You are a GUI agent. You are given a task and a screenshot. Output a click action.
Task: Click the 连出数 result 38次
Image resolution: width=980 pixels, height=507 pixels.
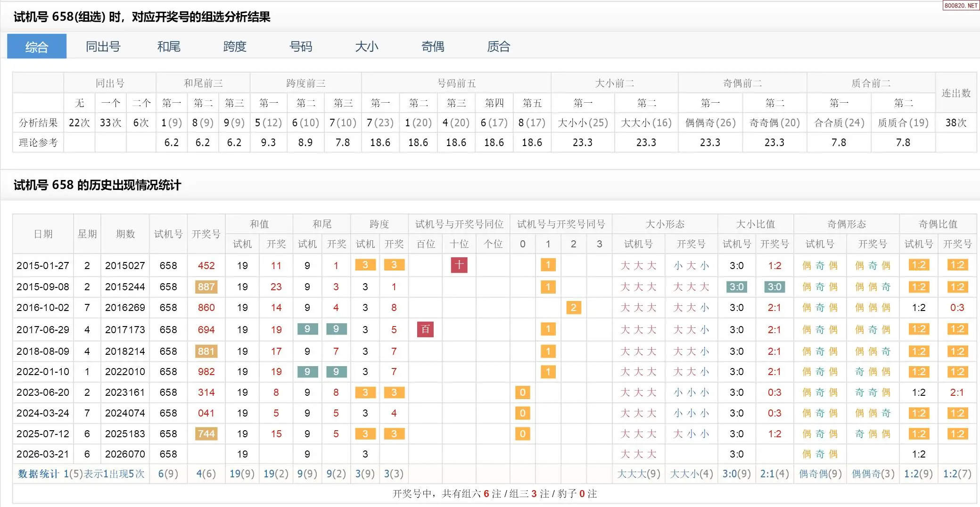click(x=956, y=123)
